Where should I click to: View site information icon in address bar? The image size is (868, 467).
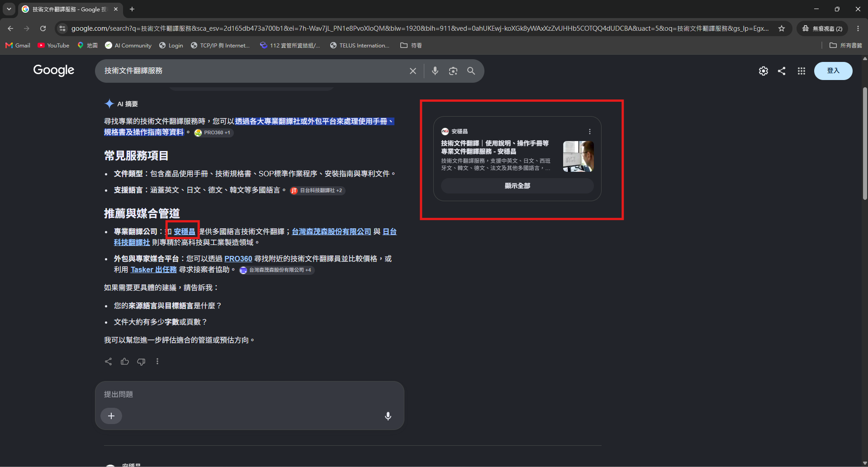[x=62, y=28]
